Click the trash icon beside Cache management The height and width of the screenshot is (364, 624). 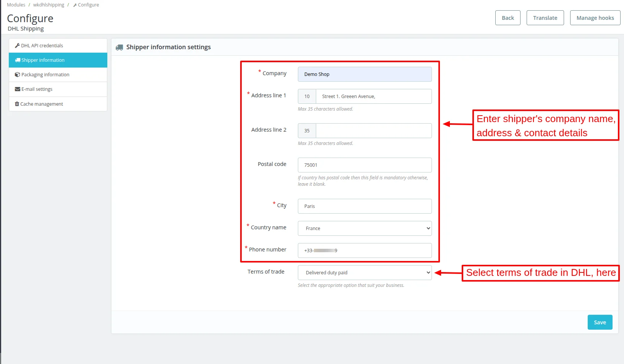coord(17,104)
